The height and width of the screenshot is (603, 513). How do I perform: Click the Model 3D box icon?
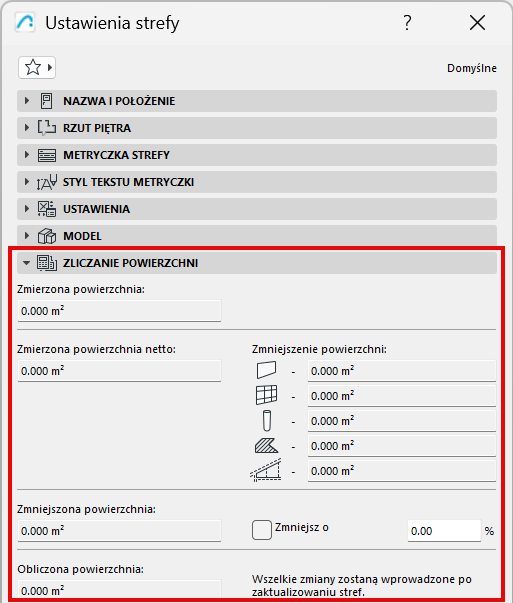click(47, 236)
